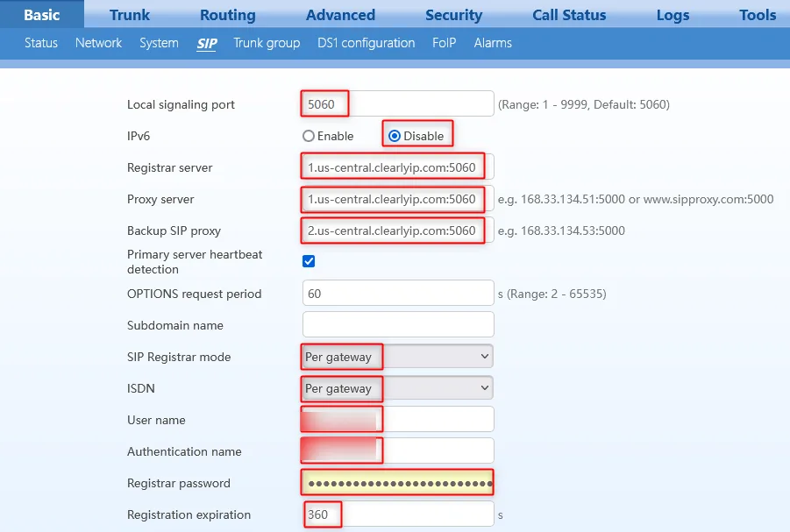Click the "Local signaling port" label
Image resolution: width=790 pixels, height=532 pixels.
(181, 104)
